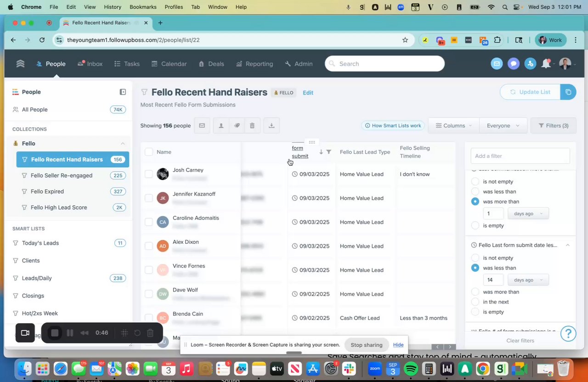The width and height of the screenshot is (588, 382).
Task: Open the Columns dropdown
Action: tap(454, 125)
